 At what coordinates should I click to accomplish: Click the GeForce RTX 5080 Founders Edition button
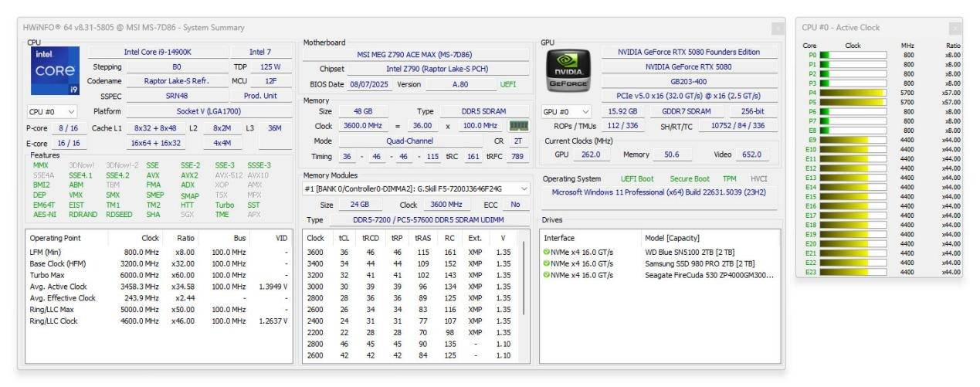pos(689,52)
